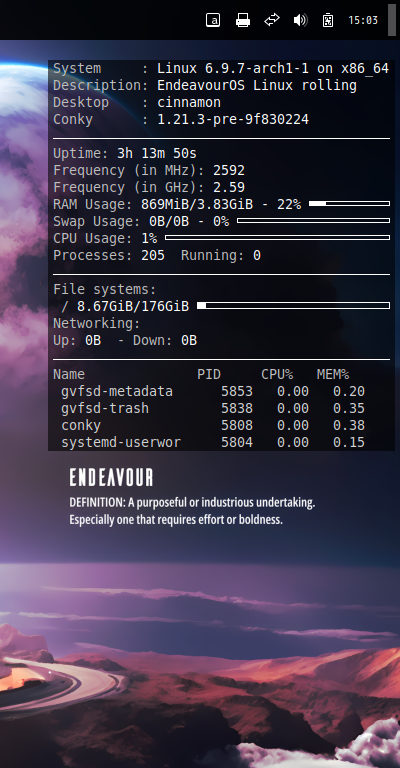
Task: Click PID 5838
Action: tap(237, 408)
